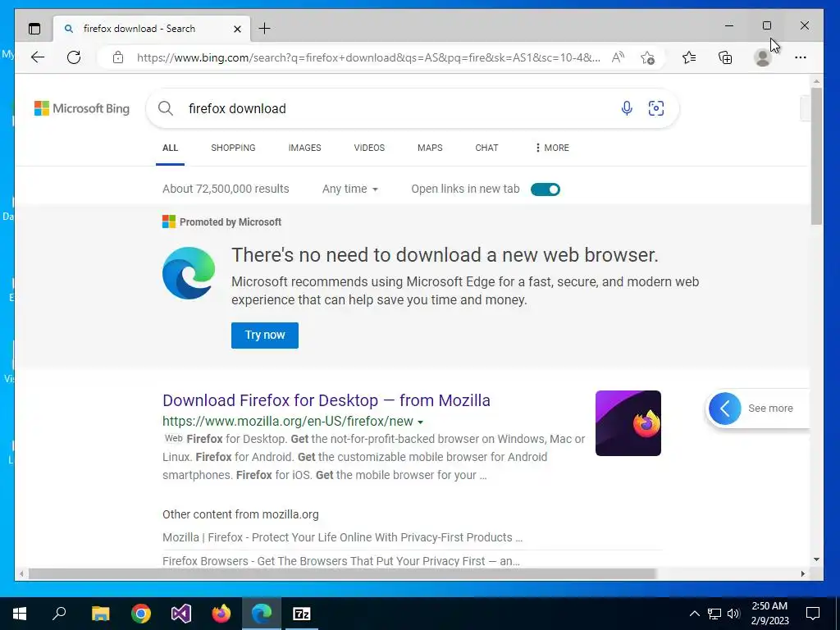Open the Any time filter dropdown
Image resolution: width=840 pixels, height=630 pixels.
tap(349, 189)
